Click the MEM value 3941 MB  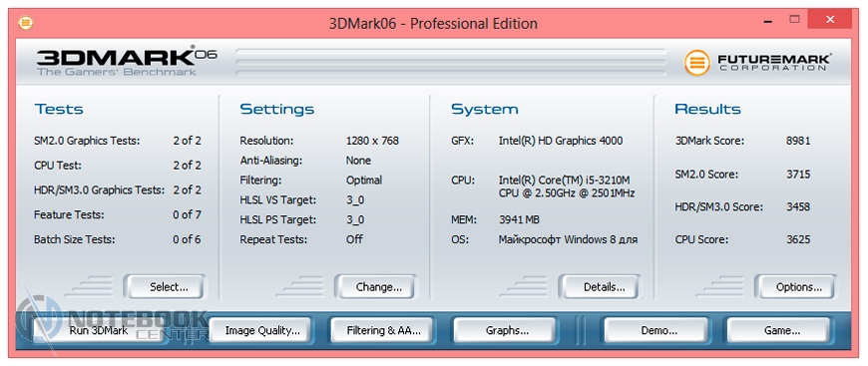[x=519, y=219]
